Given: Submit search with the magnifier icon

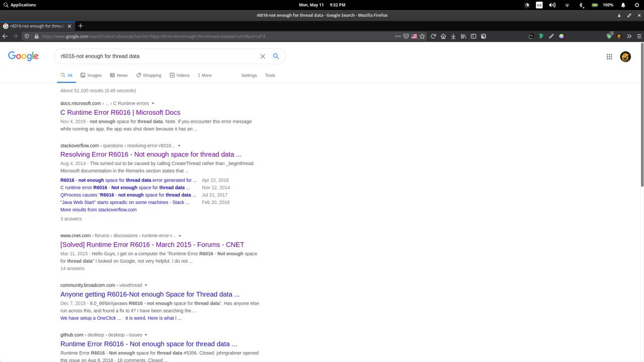Looking at the screenshot, I should pos(276,56).
